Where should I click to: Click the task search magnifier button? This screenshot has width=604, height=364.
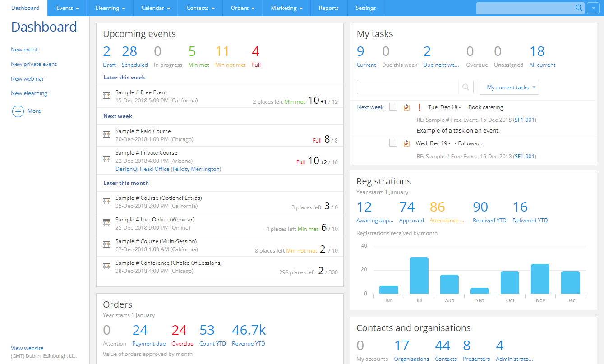(x=466, y=87)
